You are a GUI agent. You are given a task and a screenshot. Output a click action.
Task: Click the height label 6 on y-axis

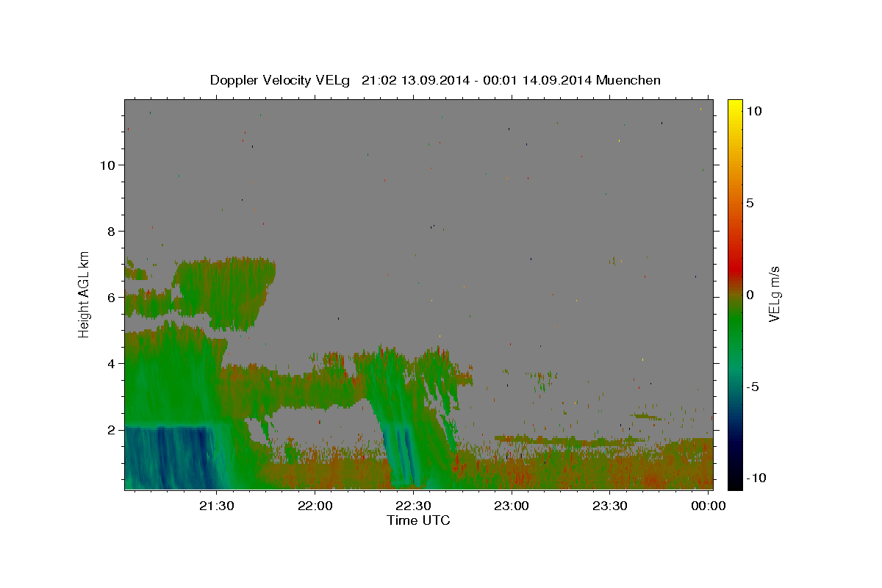pyautogui.click(x=112, y=297)
